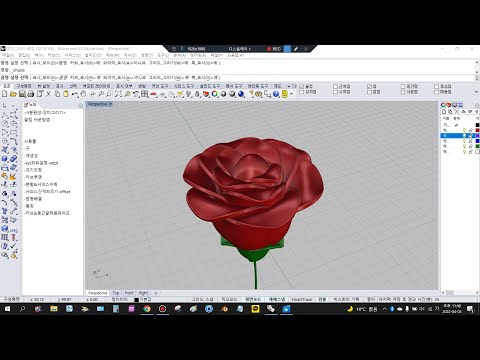Click the Print icon in the toolbar
480x360 pixels.
[x=31, y=94]
